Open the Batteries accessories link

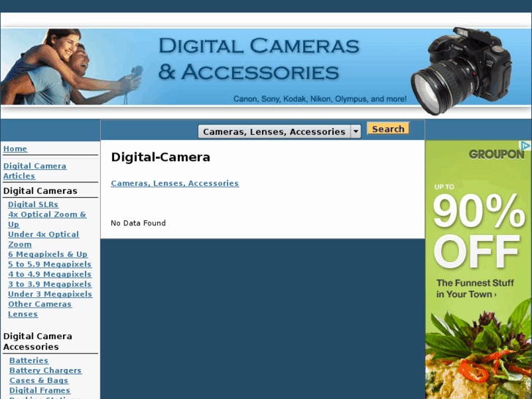[29, 360]
